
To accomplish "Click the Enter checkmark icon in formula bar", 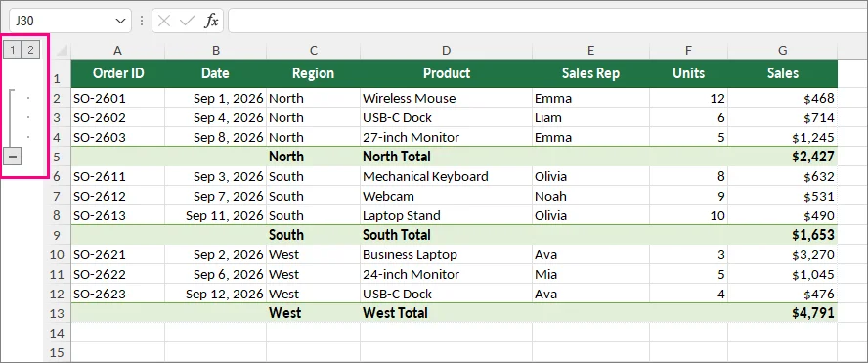I will point(188,22).
